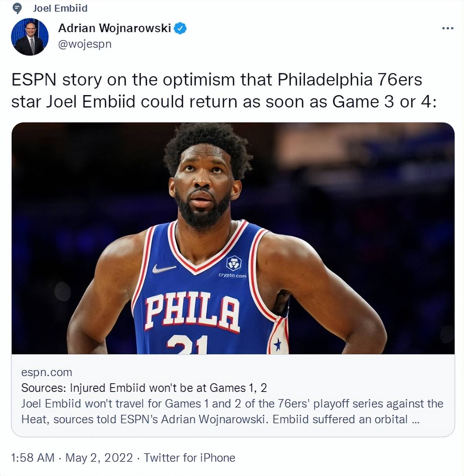Image resolution: width=464 pixels, height=476 pixels.
Task: Click the tweet text about Game 3 or 4
Action: [x=224, y=91]
